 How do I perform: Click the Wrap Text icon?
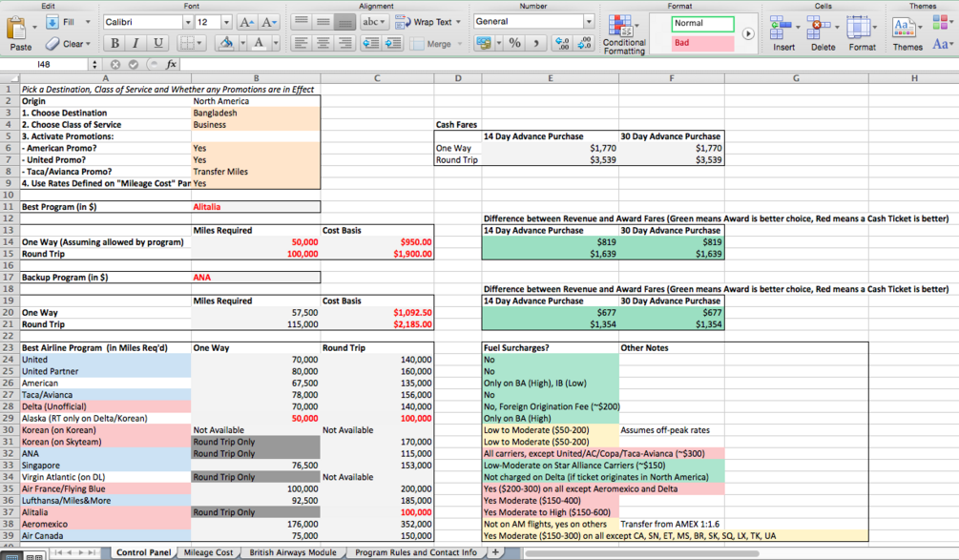point(403,22)
